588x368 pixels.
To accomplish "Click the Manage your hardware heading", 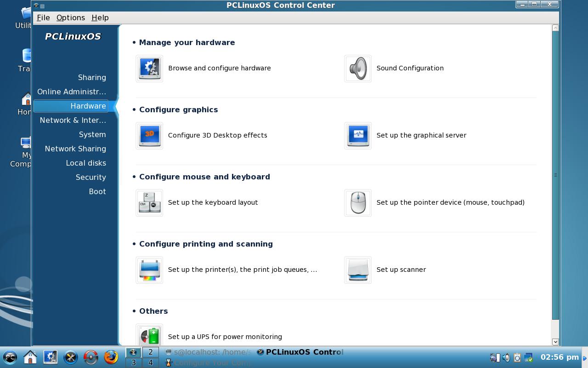I will click(x=187, y=42).
